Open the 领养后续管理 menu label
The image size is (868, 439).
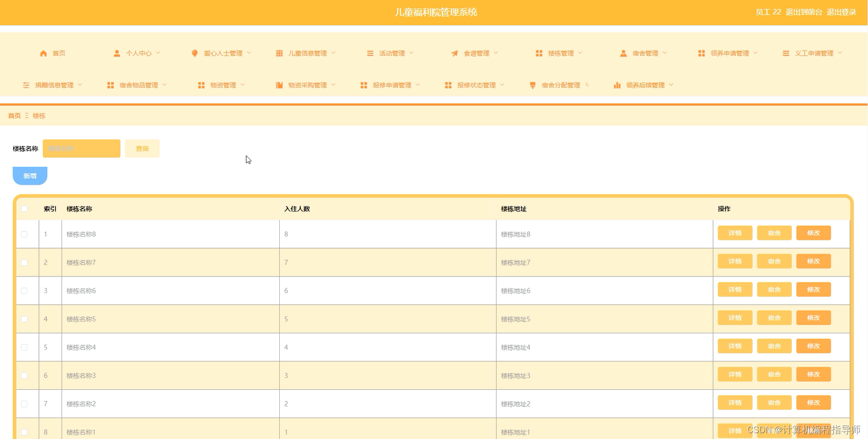645,85
